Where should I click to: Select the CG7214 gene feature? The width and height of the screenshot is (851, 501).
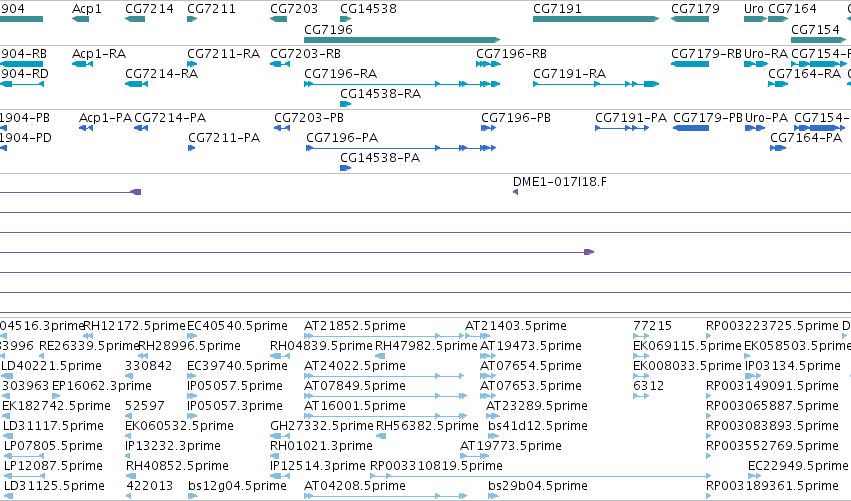135,19
